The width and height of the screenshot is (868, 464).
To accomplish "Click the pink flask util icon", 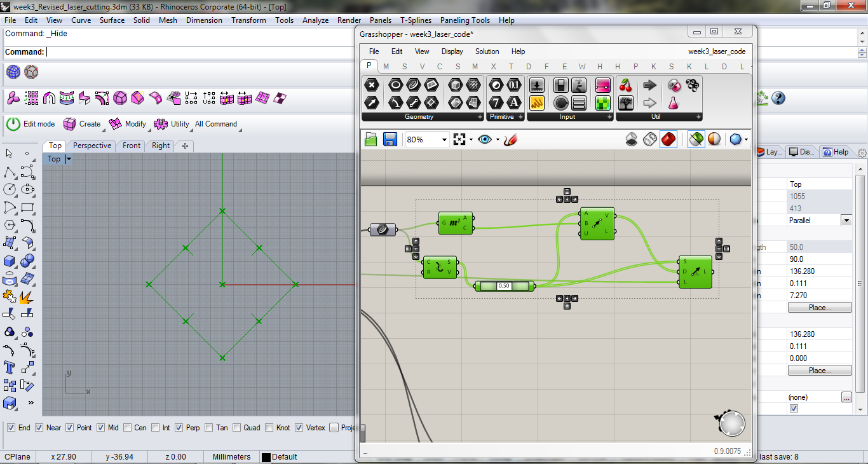I will (674, 102).
